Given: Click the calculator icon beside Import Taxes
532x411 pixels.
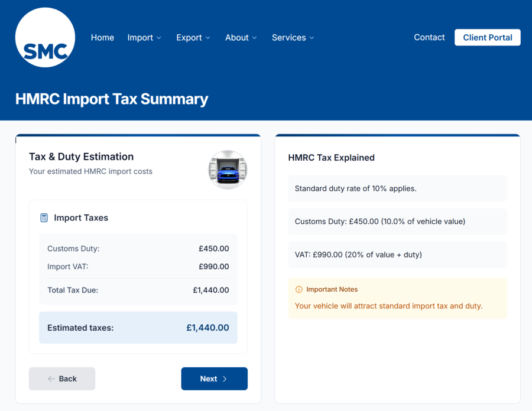Looking at the screenshot, I should click(44, 218).
